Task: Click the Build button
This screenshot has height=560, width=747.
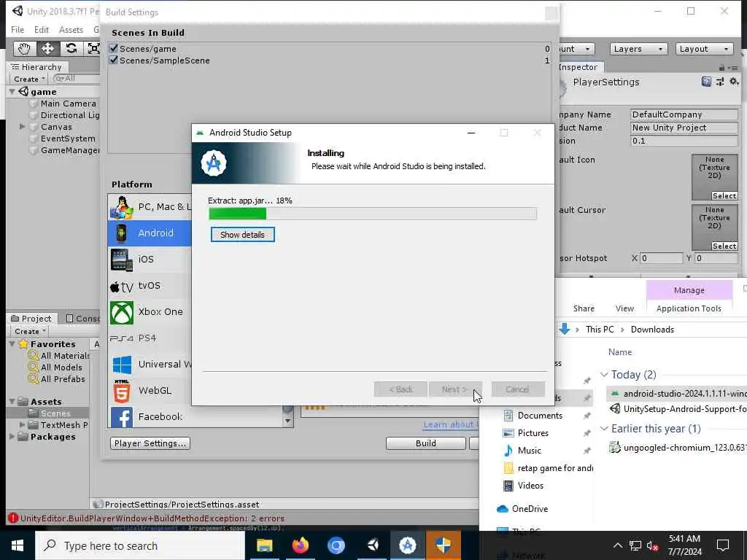Action: (x=426, y=443)
